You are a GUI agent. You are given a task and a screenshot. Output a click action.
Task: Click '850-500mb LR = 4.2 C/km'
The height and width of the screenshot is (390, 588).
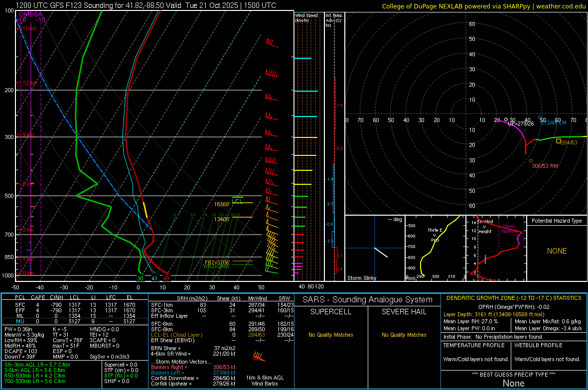pos(35,376)
